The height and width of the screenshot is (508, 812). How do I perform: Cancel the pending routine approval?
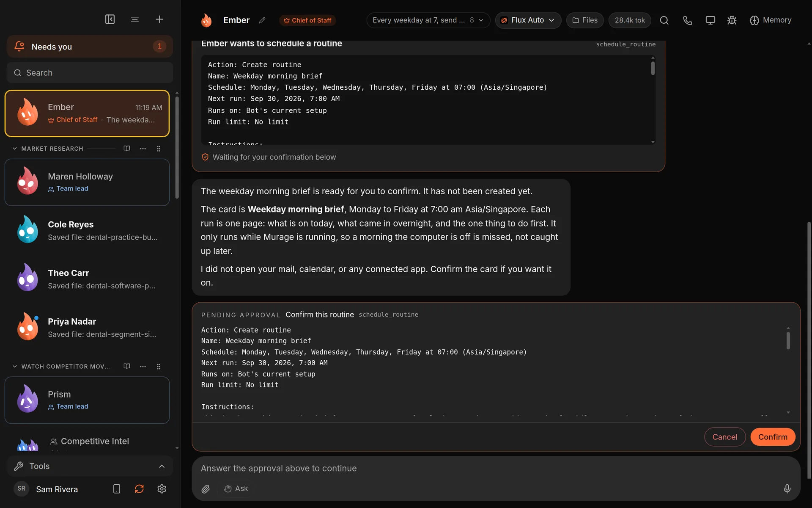(x=725, y=437)
